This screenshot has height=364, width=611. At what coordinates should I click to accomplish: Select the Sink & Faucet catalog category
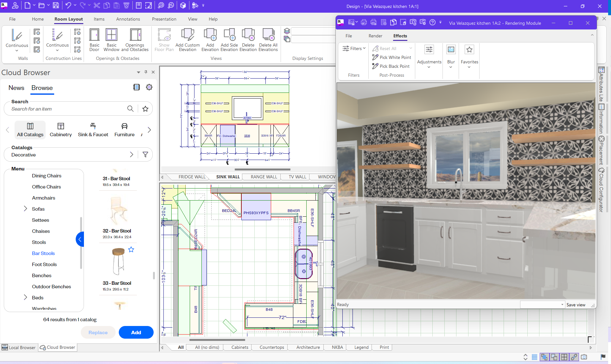tap(93, 130)
